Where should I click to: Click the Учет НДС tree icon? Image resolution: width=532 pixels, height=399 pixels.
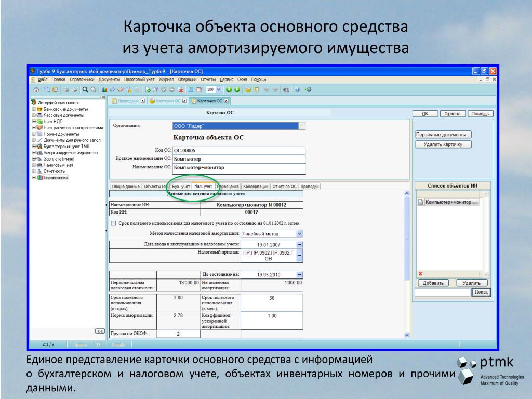click(x=39, y=122)
